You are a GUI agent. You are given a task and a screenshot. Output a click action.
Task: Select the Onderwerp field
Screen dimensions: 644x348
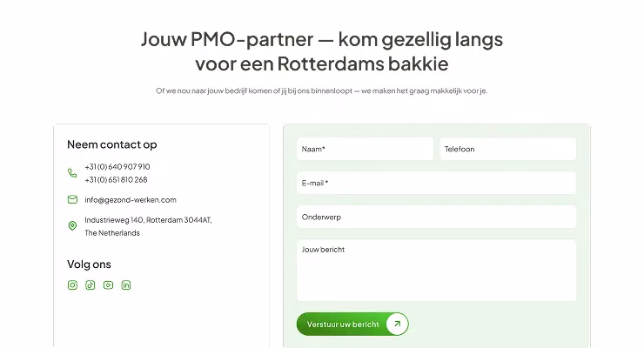point(436,217)
